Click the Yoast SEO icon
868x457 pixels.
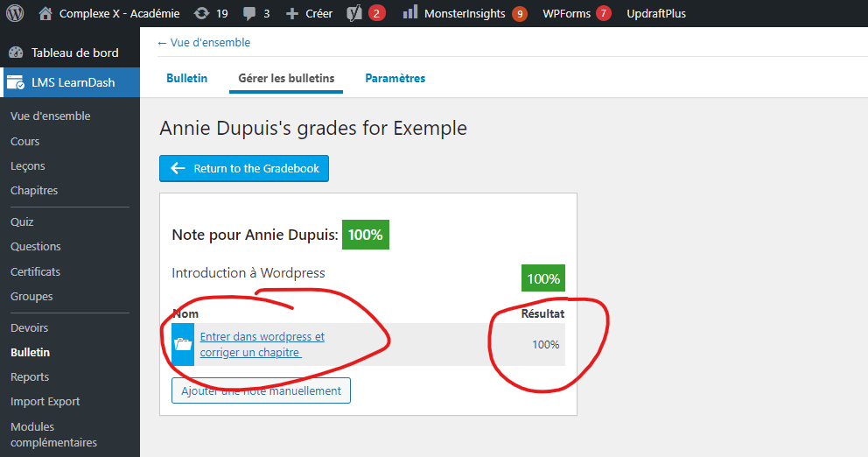[x=354, y=13]
